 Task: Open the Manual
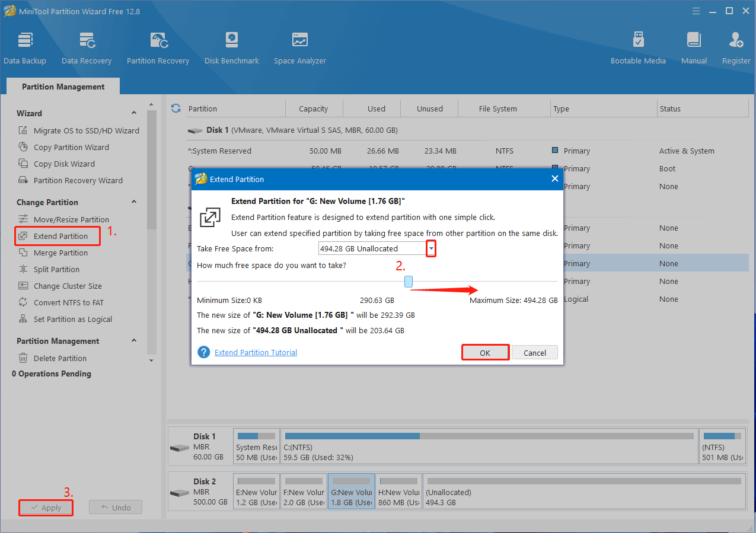(x=694, y=48)
